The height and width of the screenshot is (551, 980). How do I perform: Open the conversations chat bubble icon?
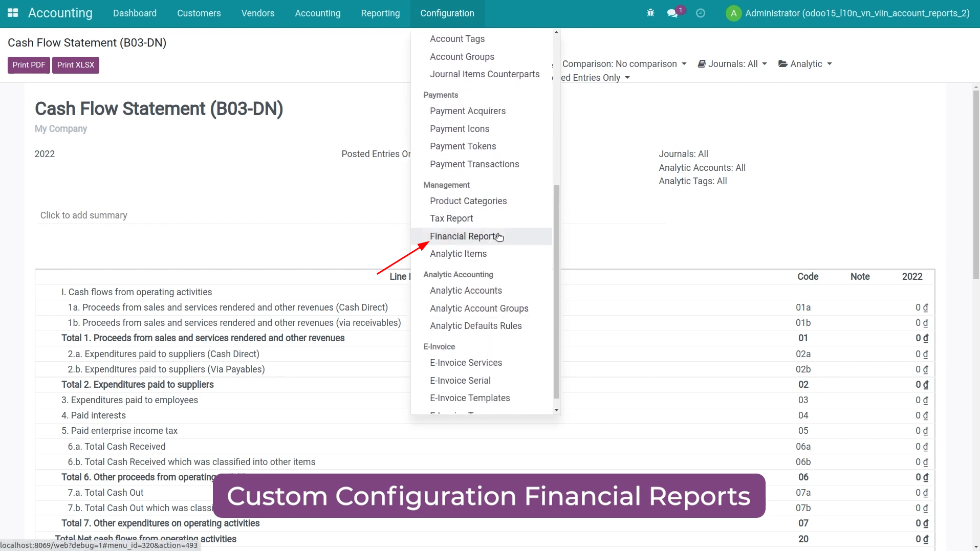[x=673, y=13]
